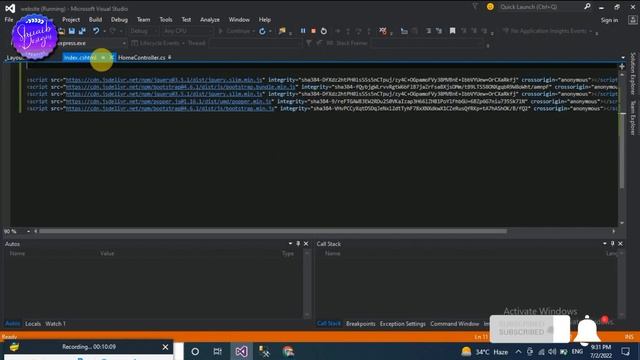This screenshot has height=360, width=640.
Task: Toggle bookmark with the white bookmark icon
Action: (452, 31)
